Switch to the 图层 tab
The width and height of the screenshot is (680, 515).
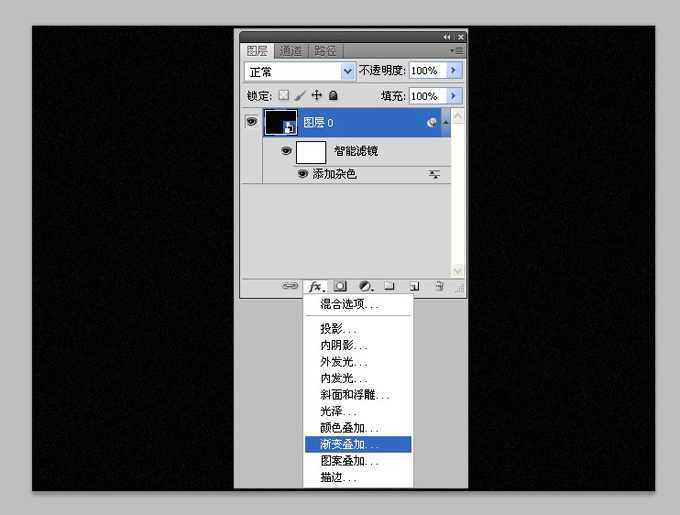pos(257,51)
